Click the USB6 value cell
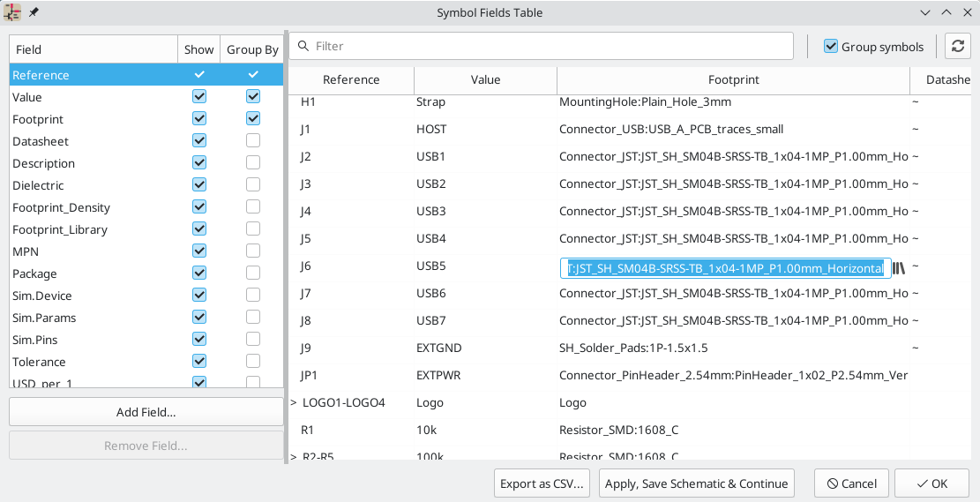 pos(486,293)
